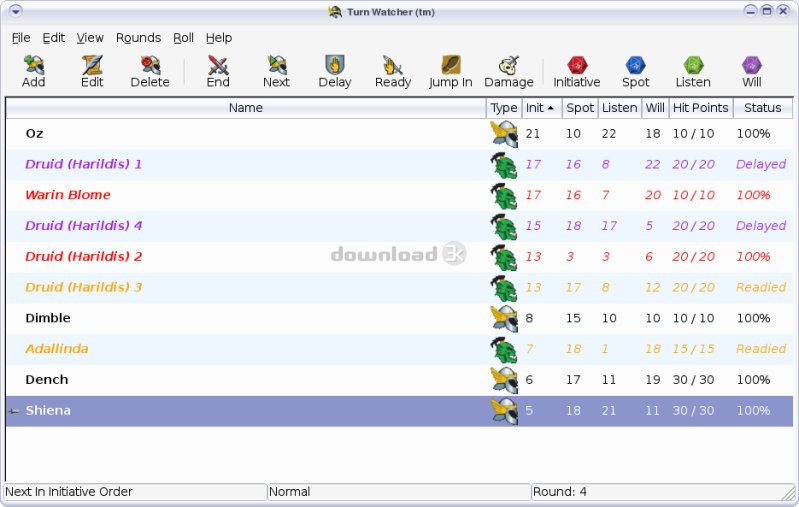Advance to Next turn icon
Image resolution: width=799 pixels, height=507 pixels.
[x=277, y=65]
